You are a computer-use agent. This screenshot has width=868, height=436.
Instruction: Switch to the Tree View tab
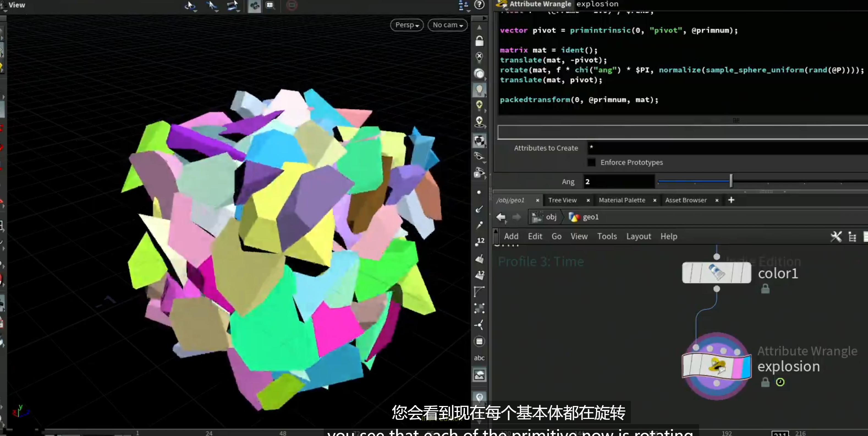[x=562, y=200]
